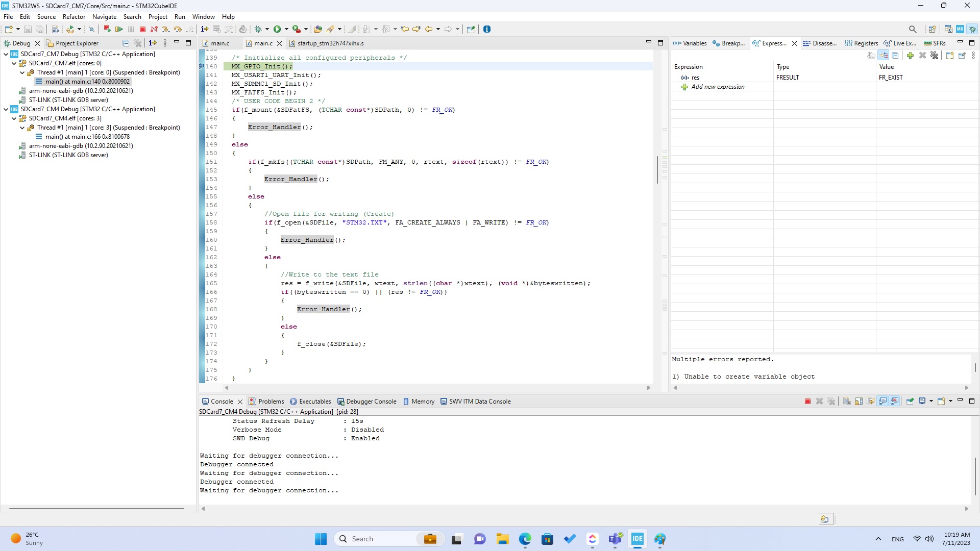Resume the suspended debug session
The width and height of the screenshot is (980, 551).
click(119, 29)
